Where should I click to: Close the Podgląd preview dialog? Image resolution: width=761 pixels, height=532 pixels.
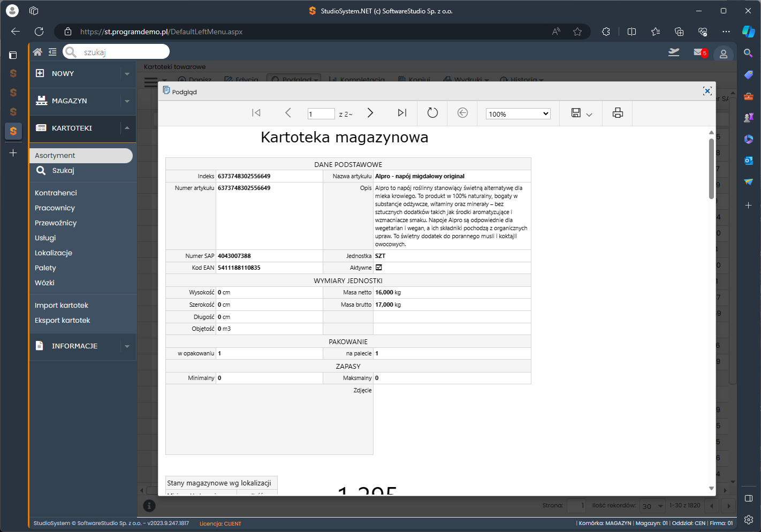(x=707, y=91)
